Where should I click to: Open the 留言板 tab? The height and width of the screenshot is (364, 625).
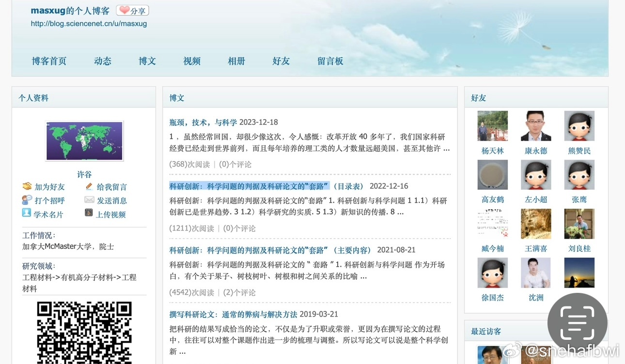330,61
